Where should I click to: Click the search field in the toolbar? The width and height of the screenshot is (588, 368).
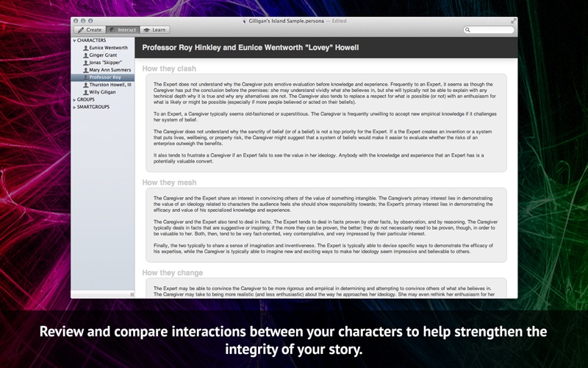click(x=489, y=29)
